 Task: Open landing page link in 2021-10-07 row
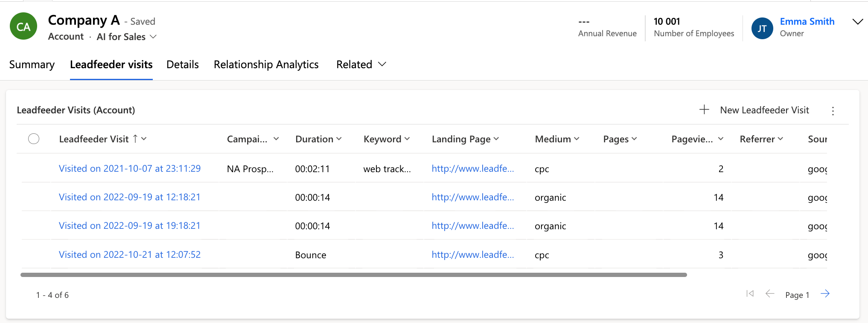[x=473, y=168]
